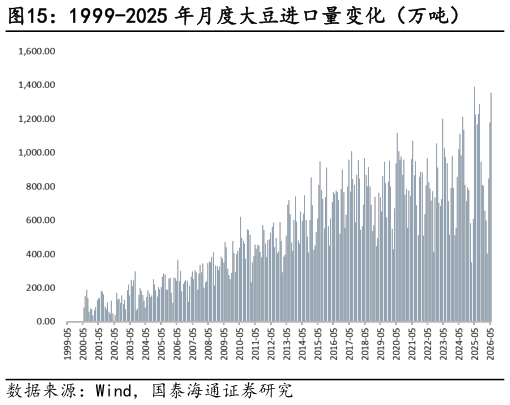Click the 1,400.00 y-axis label
Image resolution: width=510 pixels, height=405 pixels.
coord(37,85)
